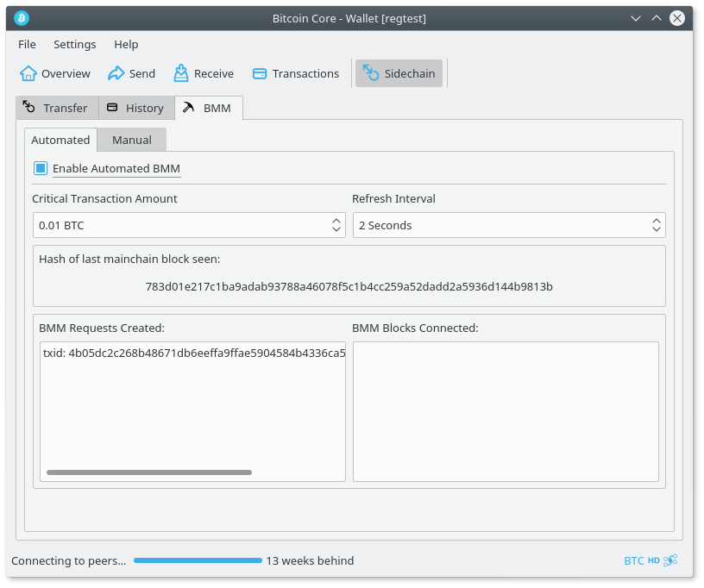This screenshot has width=704, height=588.
Task: Click the network connections status icon
Action: pyautogui.click(x=670, y=560)
